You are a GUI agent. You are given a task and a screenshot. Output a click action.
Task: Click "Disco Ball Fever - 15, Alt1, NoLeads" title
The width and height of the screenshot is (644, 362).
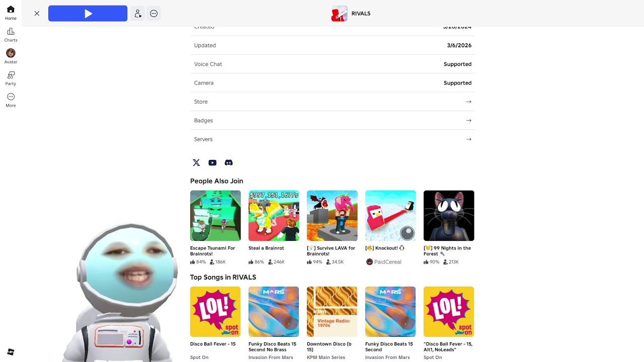448,347
